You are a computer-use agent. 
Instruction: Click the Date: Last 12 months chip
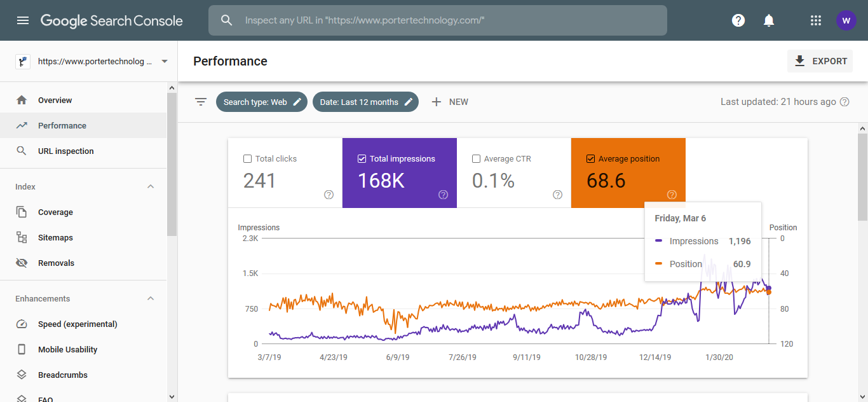coord(365,102)
